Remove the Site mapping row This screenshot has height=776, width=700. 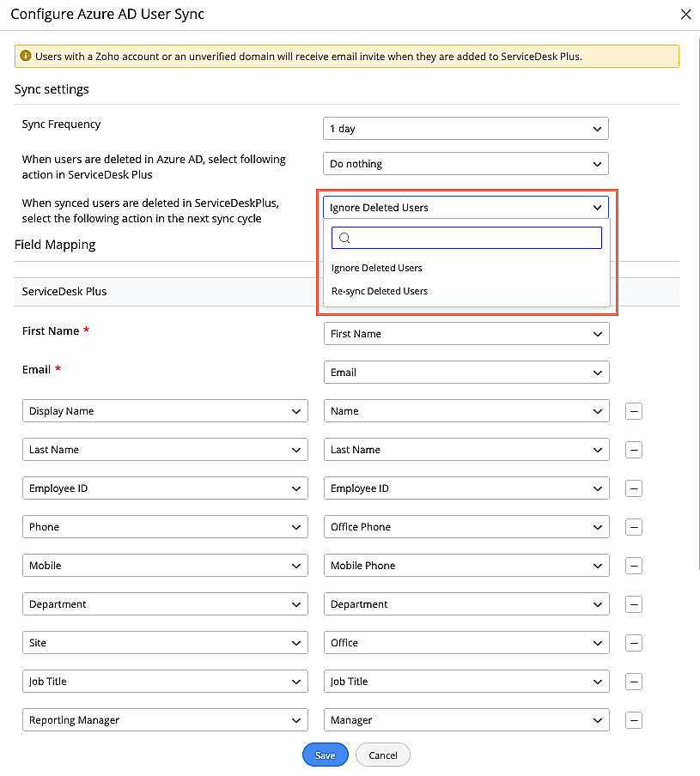(634, 643)
